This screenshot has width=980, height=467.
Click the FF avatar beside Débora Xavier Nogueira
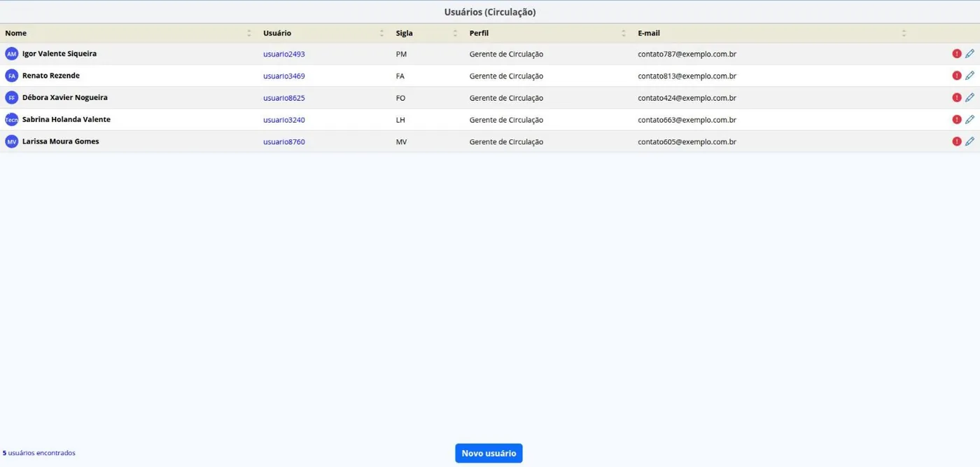[11, 97]
